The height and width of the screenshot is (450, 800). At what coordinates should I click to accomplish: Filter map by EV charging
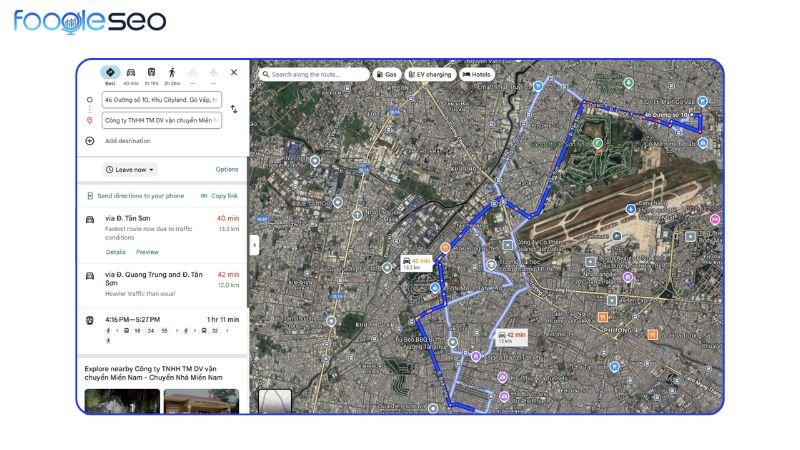[429, 74]
